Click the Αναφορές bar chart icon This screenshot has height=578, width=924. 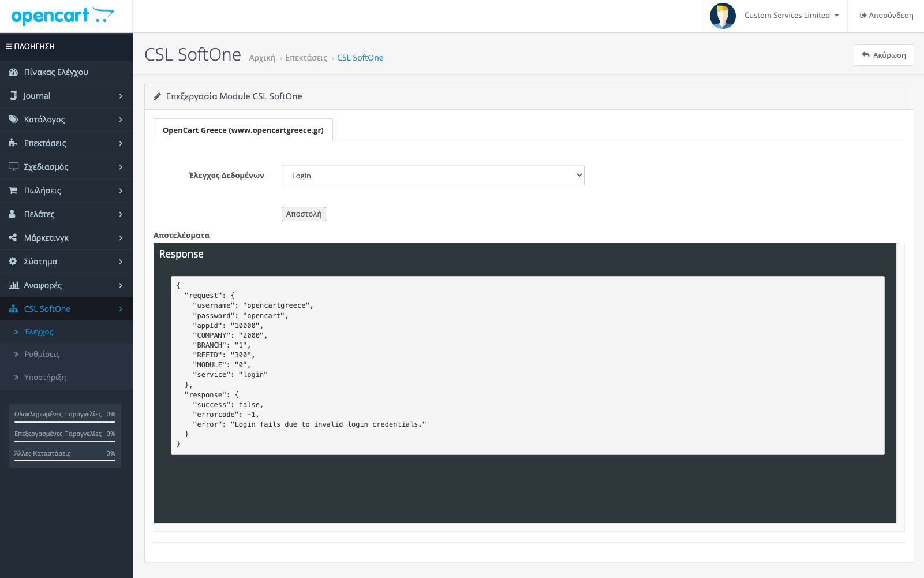pos(13,285)
